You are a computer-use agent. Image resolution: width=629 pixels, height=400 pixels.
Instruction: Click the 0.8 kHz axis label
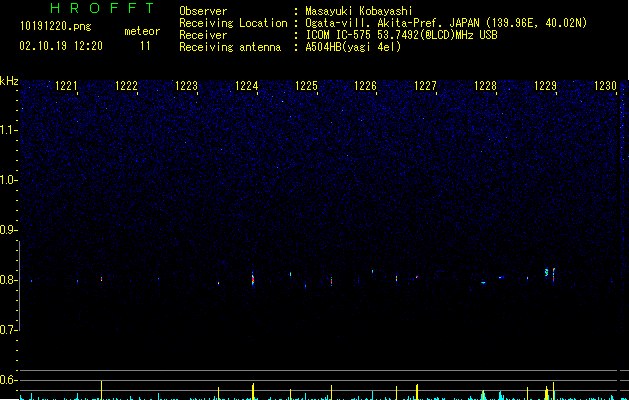(x=8, y=280)
